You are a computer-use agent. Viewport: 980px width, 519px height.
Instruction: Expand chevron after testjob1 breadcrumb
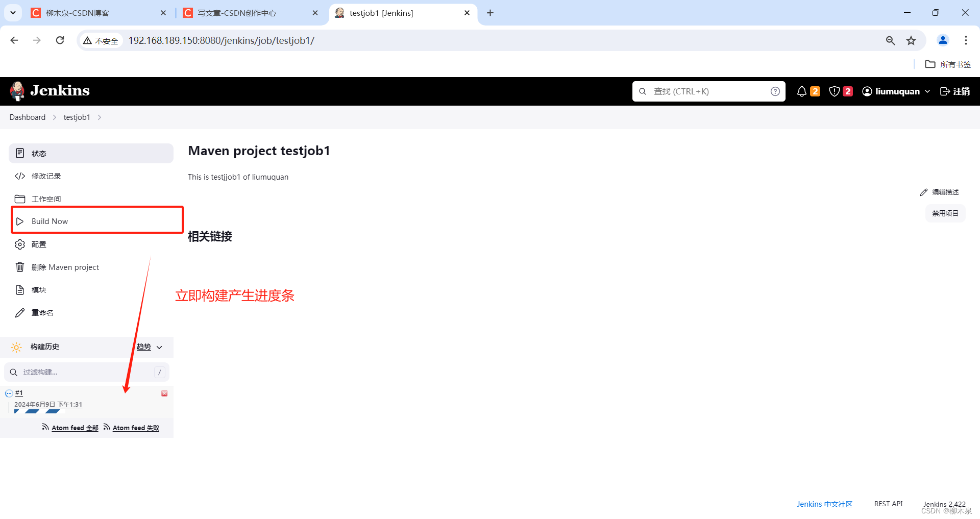(x=100, y=117)
